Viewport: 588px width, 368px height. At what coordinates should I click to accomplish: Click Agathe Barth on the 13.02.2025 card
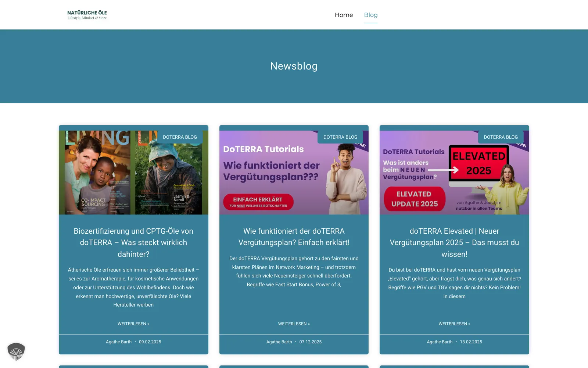coord(440,342)
